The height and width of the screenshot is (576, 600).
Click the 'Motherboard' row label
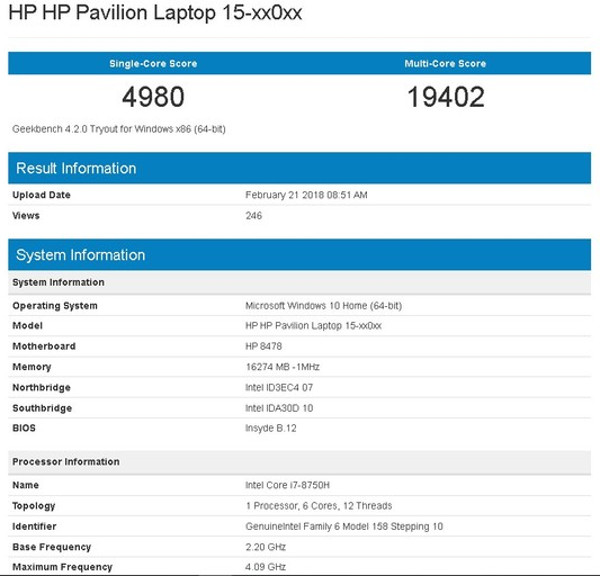44,346
